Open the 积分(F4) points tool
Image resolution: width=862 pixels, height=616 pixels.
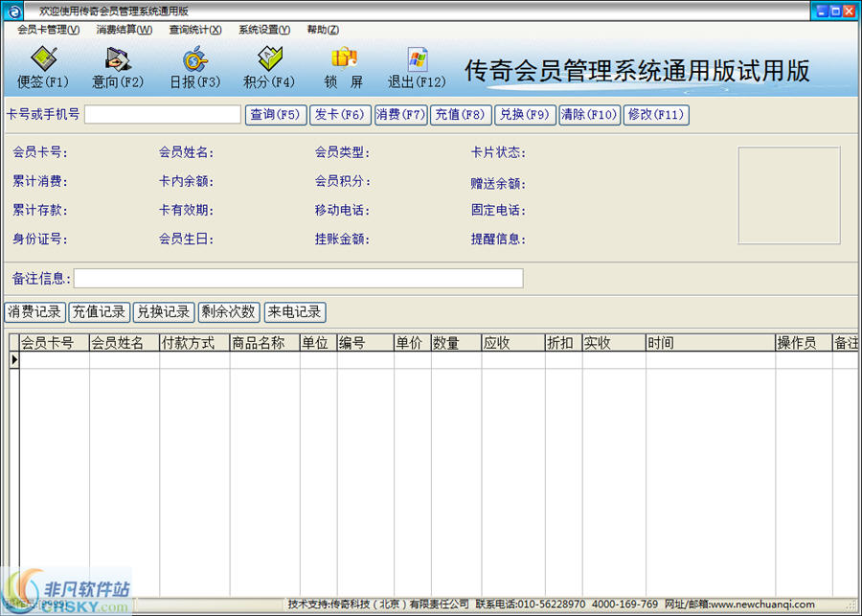pos(269,68)
